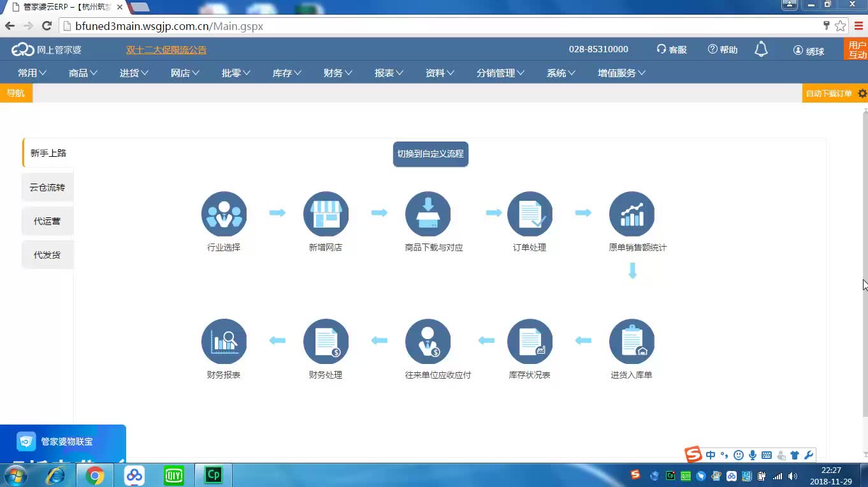
Task: Open the iQIYI taskbar icon
Action: (174, 476)
